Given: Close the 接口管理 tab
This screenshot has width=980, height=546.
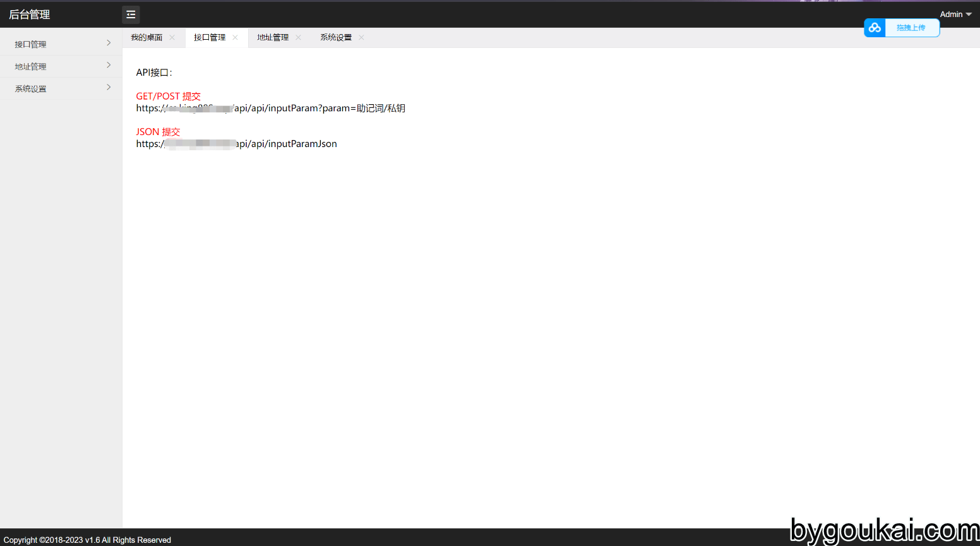Looking at the screenshot, I should click(x=235, y=37).
